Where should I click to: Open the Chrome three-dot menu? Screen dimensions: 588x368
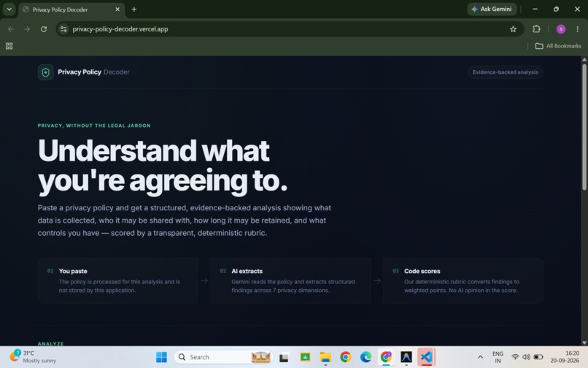[578, 29]
